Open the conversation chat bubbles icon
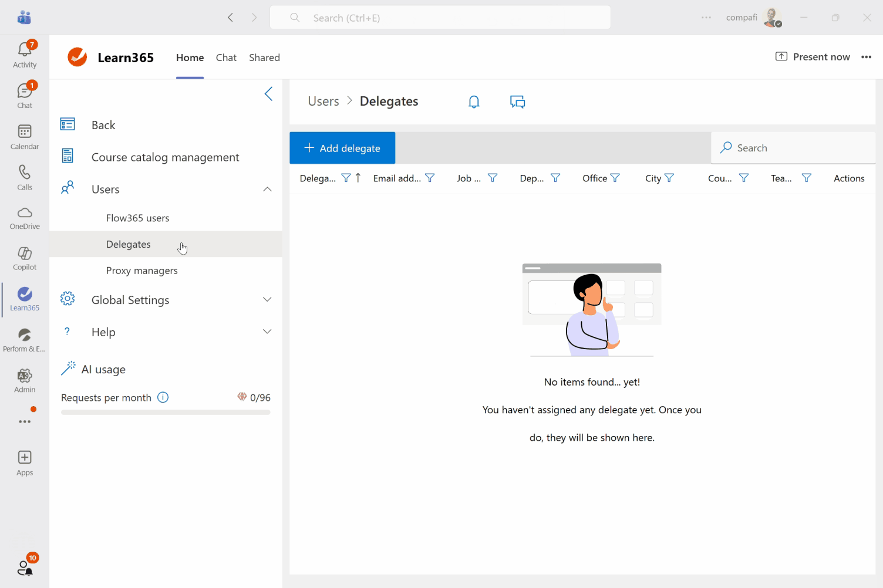This screenshot has height=588, width=883. tap(517, 102)
